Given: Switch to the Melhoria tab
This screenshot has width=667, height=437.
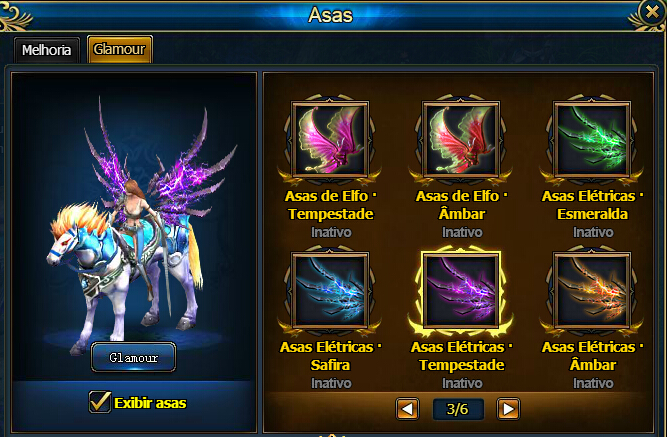Looking at the screenshot, I should pyautogui.click(x=46, y=50).
